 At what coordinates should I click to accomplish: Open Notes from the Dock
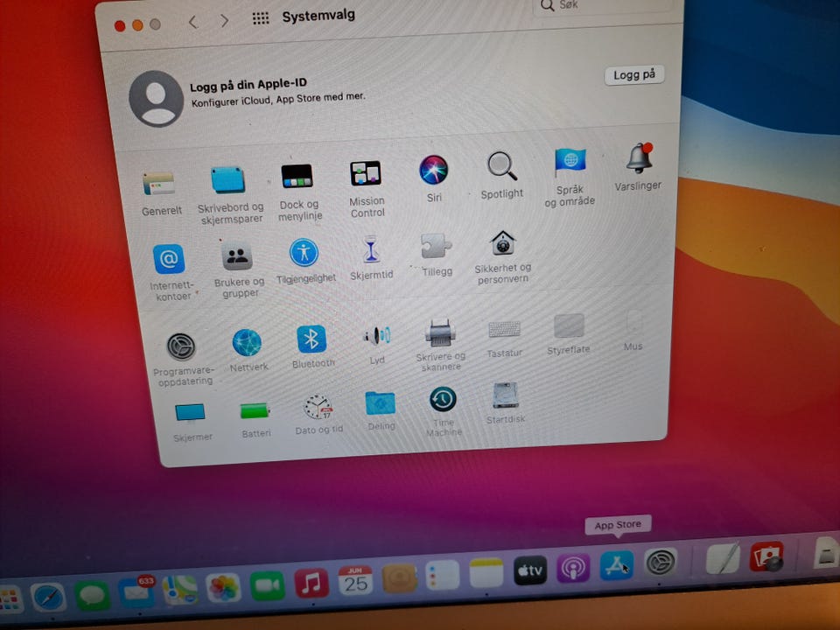(x=486, y=573)
